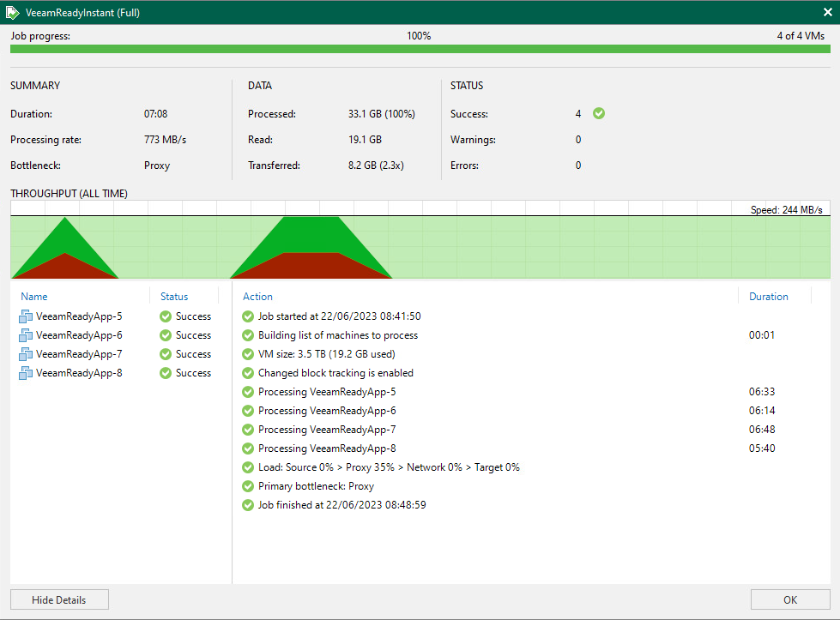Viewport: 840px width, 620px height.
Task: Click check icon beside Job finished entry
Action: pos(247,505)
